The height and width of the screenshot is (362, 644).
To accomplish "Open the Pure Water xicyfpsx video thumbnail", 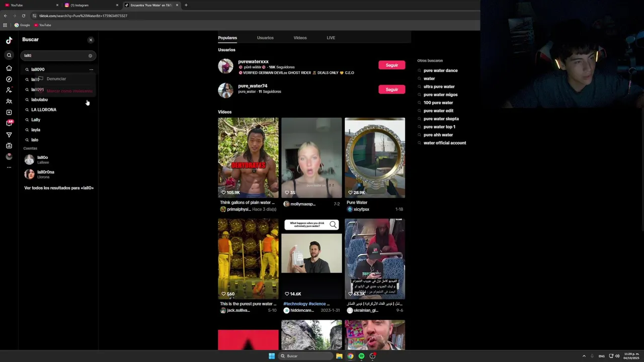I will [375, 157].
